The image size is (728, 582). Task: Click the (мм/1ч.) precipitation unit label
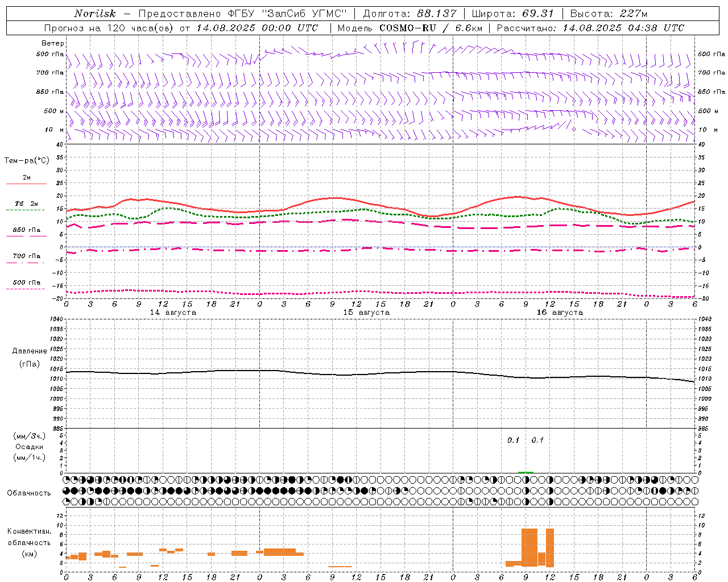coord(30,458)
